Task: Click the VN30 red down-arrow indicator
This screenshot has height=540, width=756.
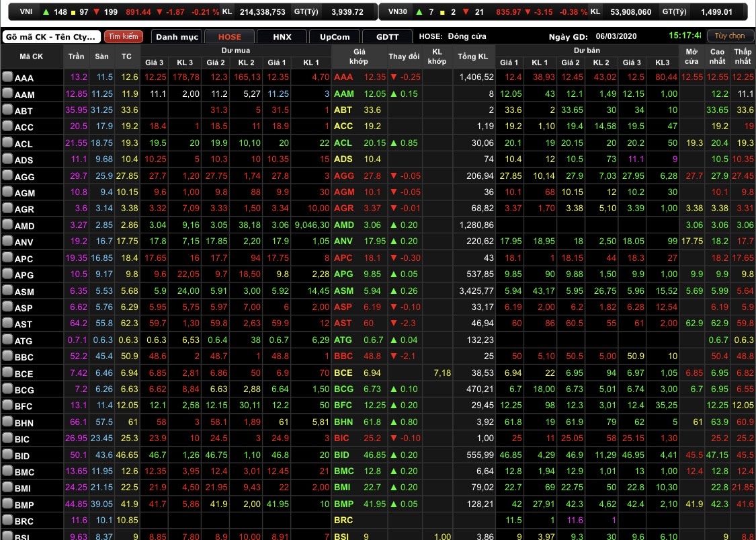Action: tap(465, 12)
